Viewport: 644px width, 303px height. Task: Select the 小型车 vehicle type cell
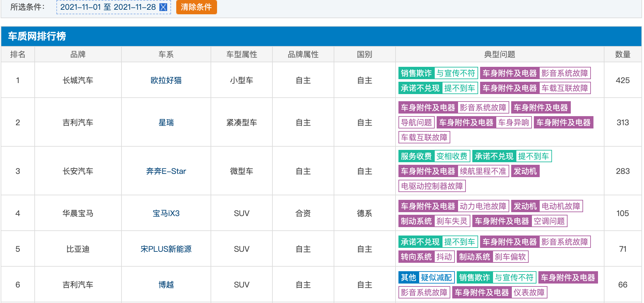pos(242,80)
